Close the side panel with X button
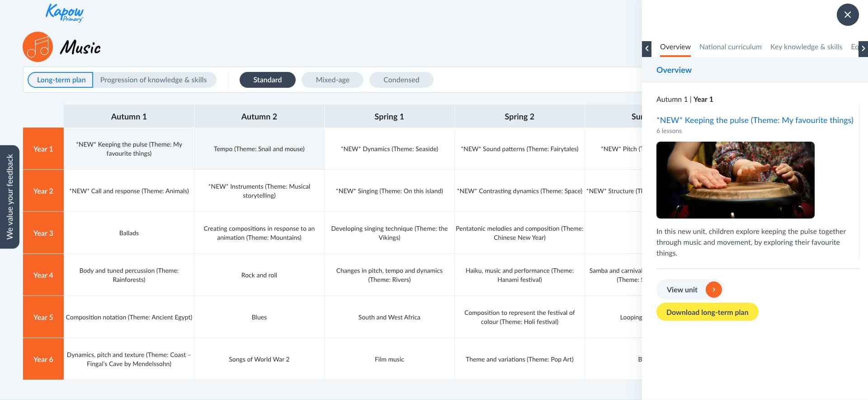This screenshot has width=868, height=400. 848,14
